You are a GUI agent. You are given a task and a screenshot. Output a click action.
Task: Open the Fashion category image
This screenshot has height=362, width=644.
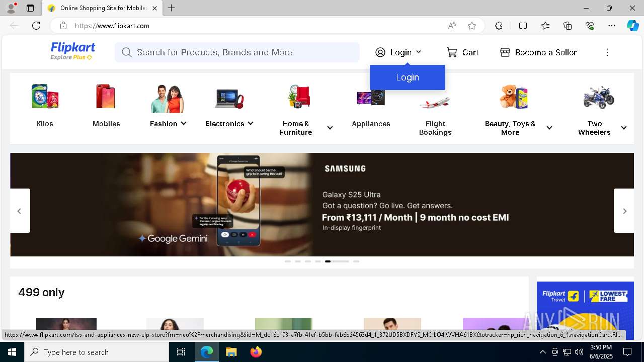pos(168,98)
